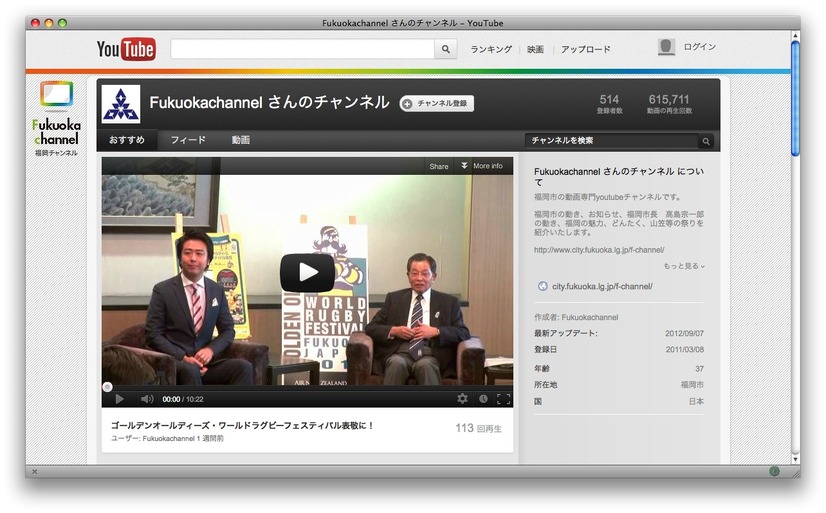The height and width of the screenshot is (513, 826).
Task: Open video title ゴールデンオールディーズ link
Action: pos(242,426)
